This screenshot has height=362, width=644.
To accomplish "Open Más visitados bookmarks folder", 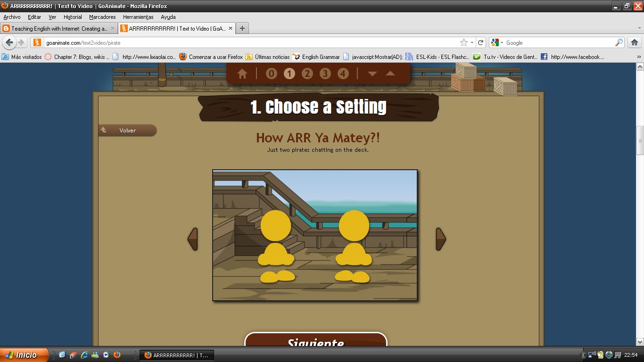I will [22, 57].
